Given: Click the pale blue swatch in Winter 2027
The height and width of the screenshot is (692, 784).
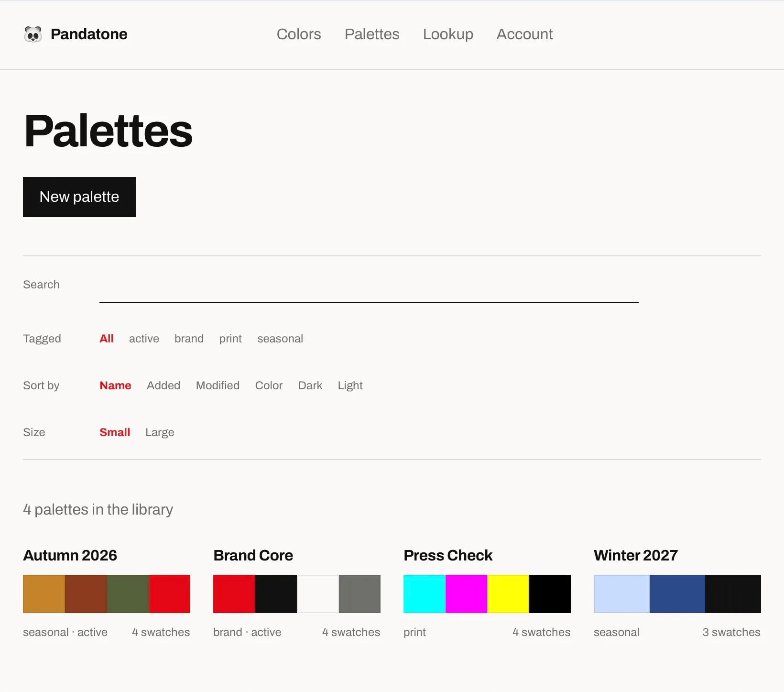Looking at the screenshot, I should (621, 594).
